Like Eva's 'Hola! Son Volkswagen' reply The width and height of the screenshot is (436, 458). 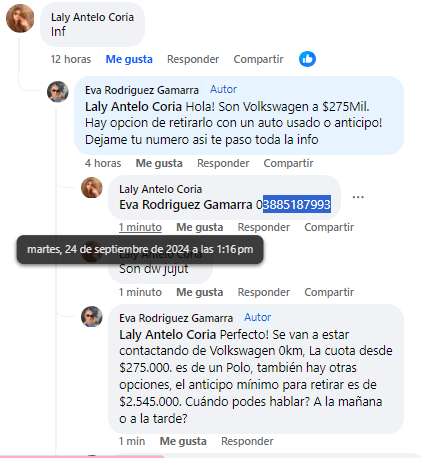(159, 163)
